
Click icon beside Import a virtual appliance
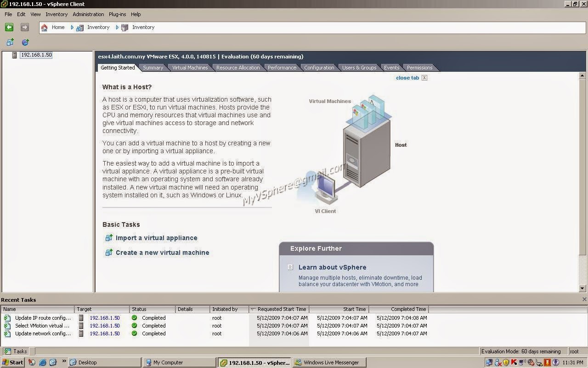pos(109,238)
